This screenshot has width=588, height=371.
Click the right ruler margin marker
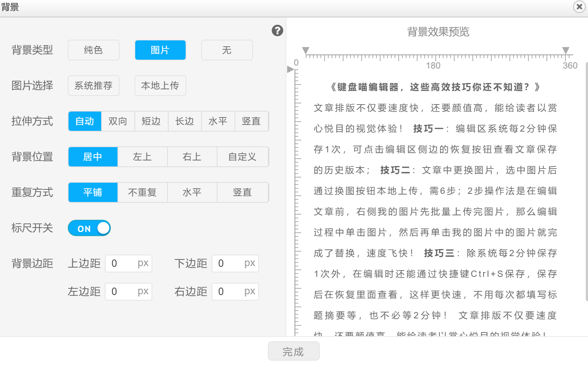[x=565, y=50]
